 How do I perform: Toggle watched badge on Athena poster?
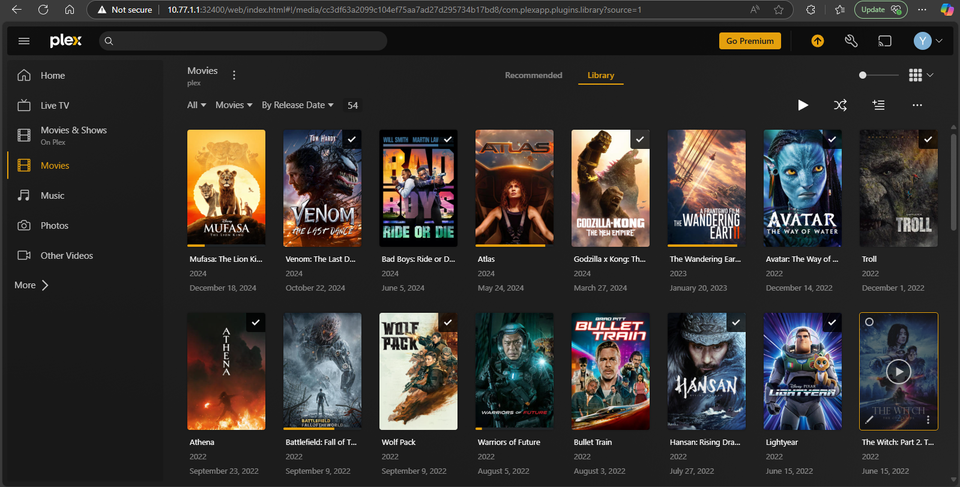click(255, 322)
